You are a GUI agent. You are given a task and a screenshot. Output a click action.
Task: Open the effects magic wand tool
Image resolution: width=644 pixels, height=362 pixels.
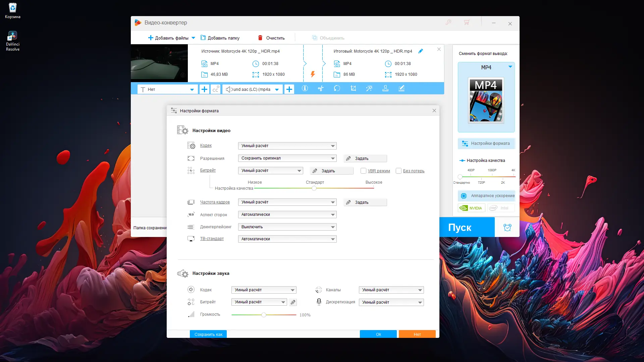click(369, 88)
